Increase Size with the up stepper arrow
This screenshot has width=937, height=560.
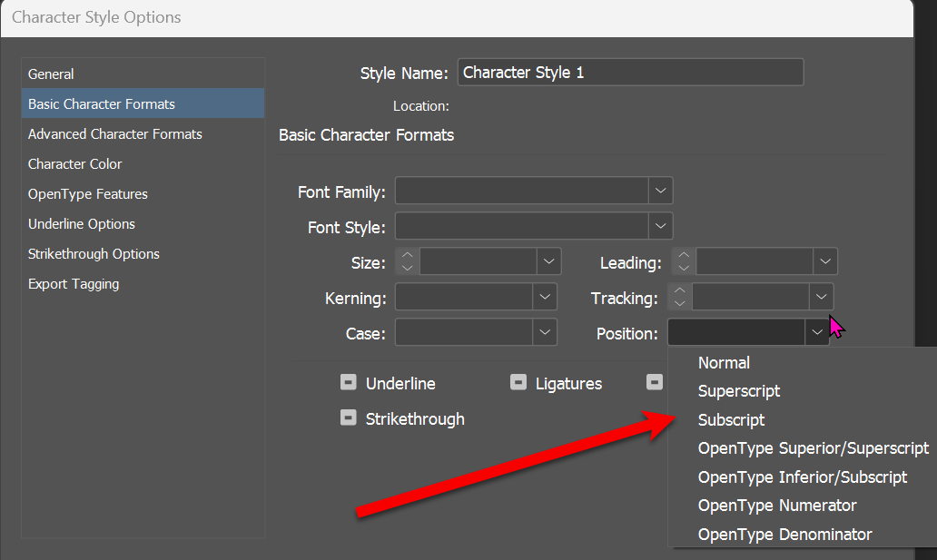coord(408,256)
